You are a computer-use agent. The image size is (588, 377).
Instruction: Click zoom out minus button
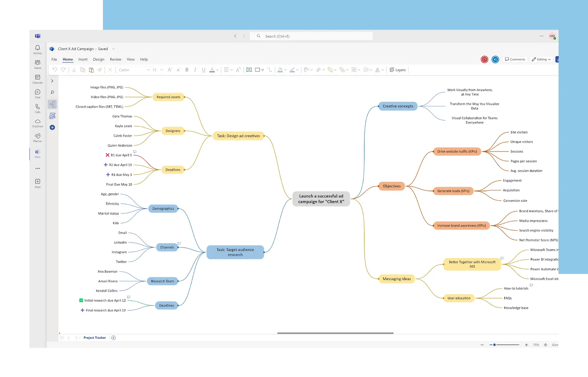click(x=482, y=345)
